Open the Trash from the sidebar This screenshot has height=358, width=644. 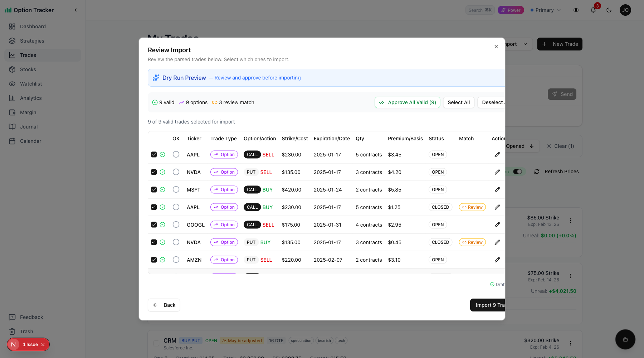point(26,331)
